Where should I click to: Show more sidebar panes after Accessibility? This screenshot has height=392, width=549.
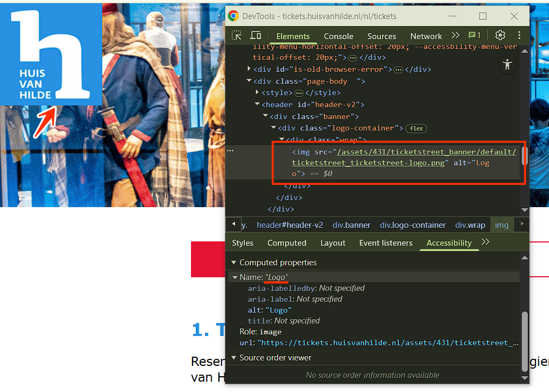(485, 242)
